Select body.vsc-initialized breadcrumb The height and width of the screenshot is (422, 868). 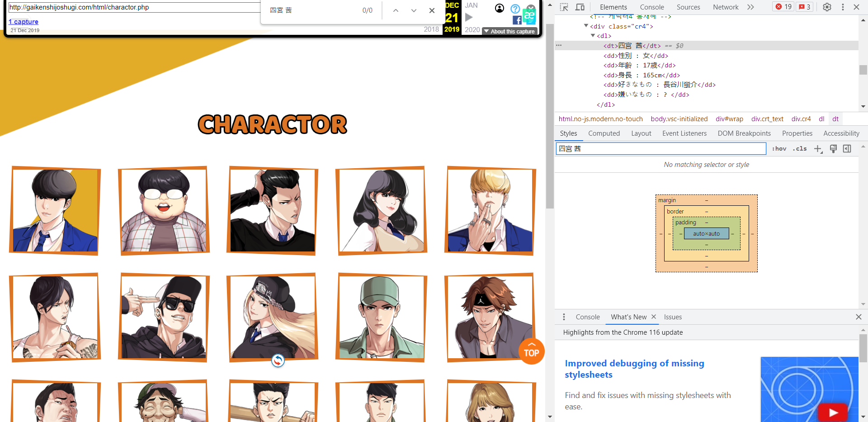679,119
